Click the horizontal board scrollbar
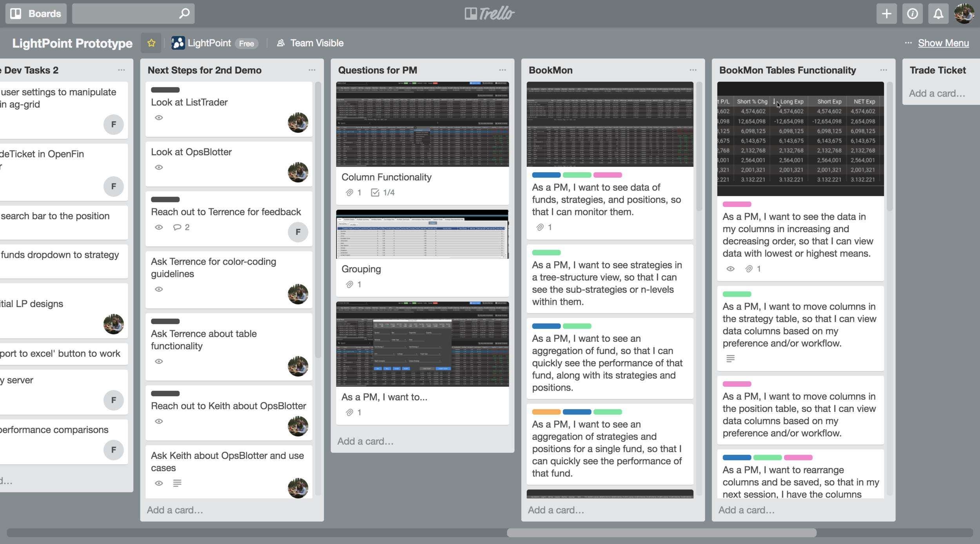The width and height of the screenshot is (980, 544). point(662,533)
